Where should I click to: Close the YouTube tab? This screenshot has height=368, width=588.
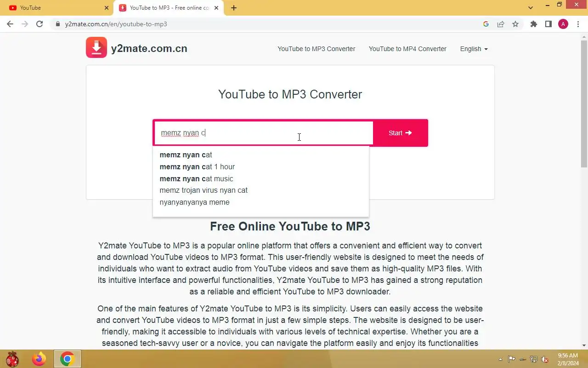107,8
